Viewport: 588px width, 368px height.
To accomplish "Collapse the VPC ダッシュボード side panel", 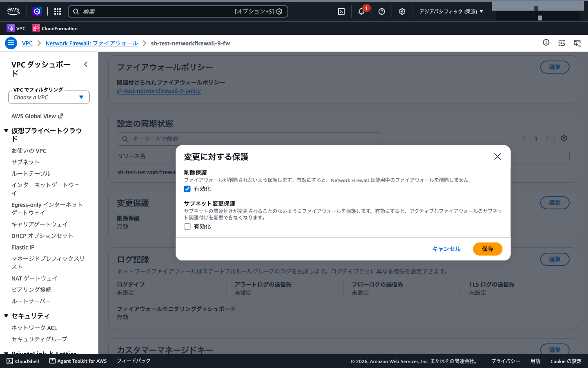I will click(x=86, y=64).
